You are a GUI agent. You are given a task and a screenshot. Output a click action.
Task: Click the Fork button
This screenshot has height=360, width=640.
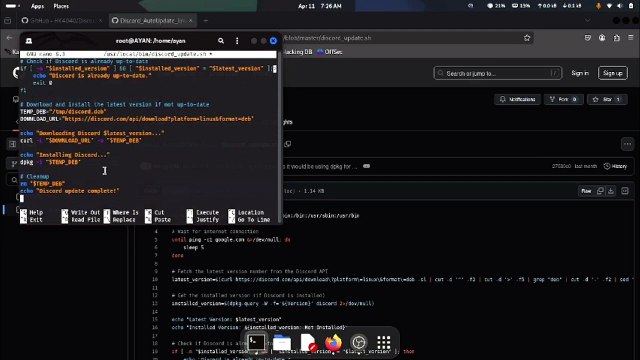(563, 99)
